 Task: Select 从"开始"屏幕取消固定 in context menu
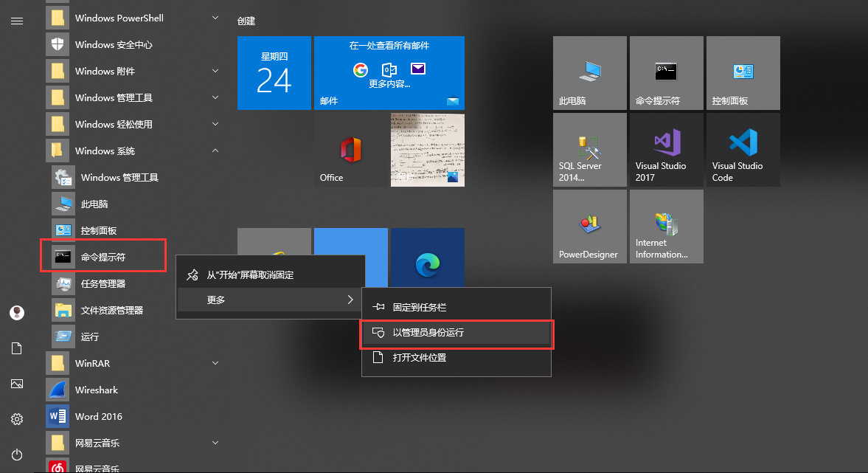[270, 275]
